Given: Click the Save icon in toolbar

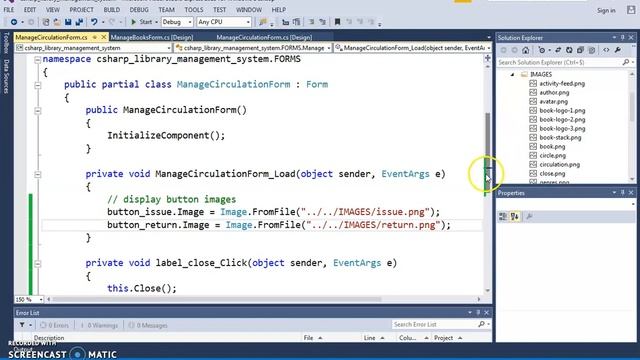Looking at the screenshot, I should [68, 22].
